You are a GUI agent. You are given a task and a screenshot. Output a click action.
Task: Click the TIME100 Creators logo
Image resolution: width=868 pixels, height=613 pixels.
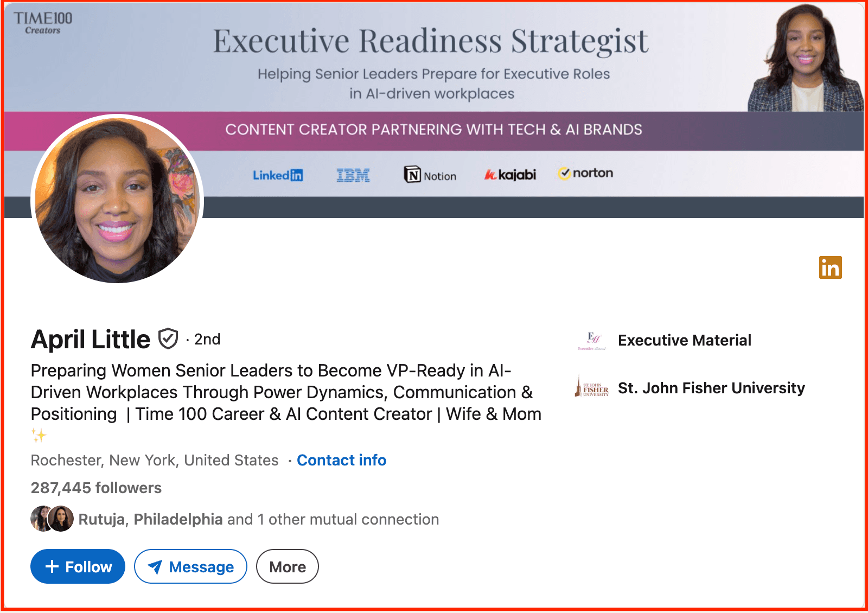coord(43,23)
